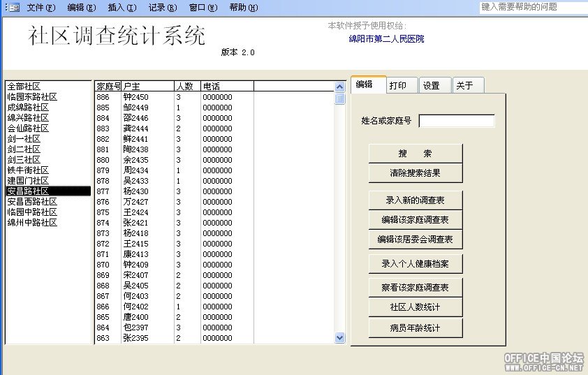Open the 记录(R) menu
Viewport: 588px width, 375px height.
click(x=163, y=8)
